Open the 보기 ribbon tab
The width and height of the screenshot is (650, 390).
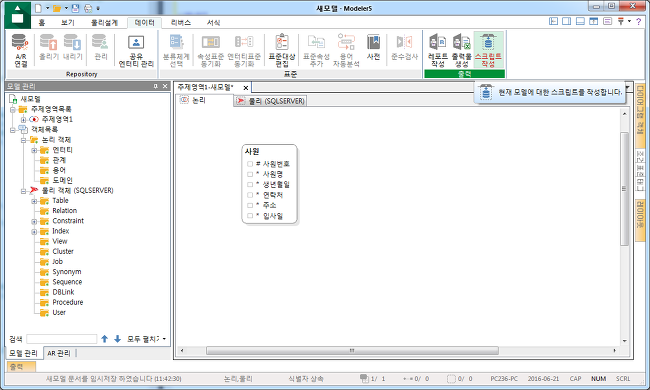pos(68,22)
